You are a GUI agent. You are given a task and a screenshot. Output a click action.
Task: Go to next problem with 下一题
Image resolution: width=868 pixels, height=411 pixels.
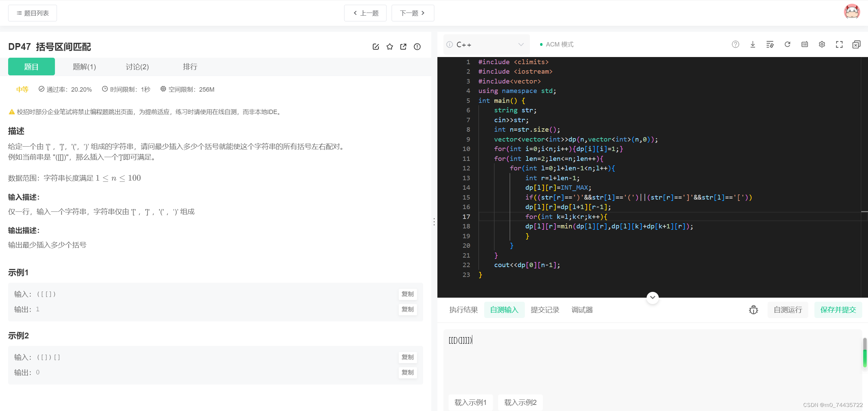[x=412, y=13]
